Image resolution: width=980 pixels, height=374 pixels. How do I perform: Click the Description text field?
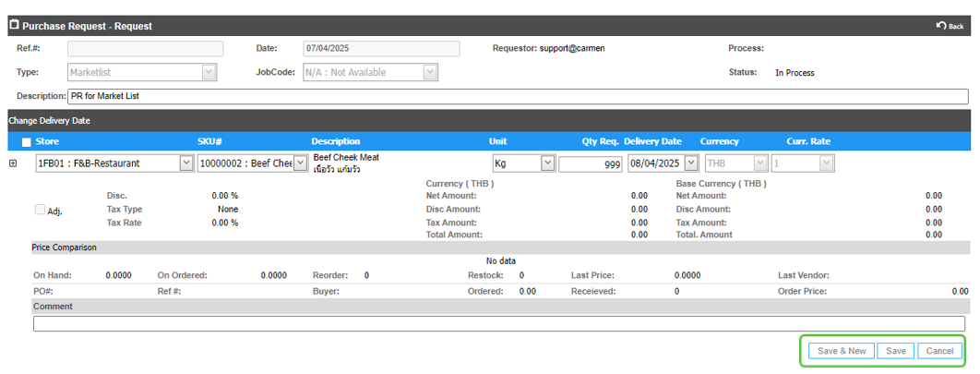[x=517, y=96]
